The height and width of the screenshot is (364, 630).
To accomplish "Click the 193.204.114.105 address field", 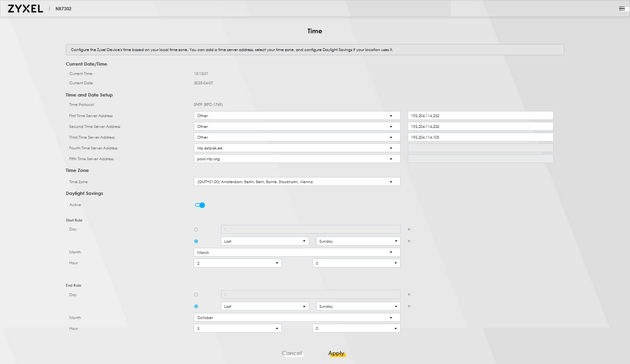I will coord(480,137).
